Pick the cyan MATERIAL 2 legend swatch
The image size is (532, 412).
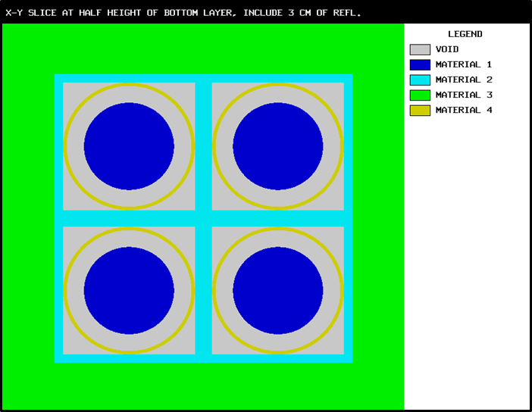tap(420, 80)
